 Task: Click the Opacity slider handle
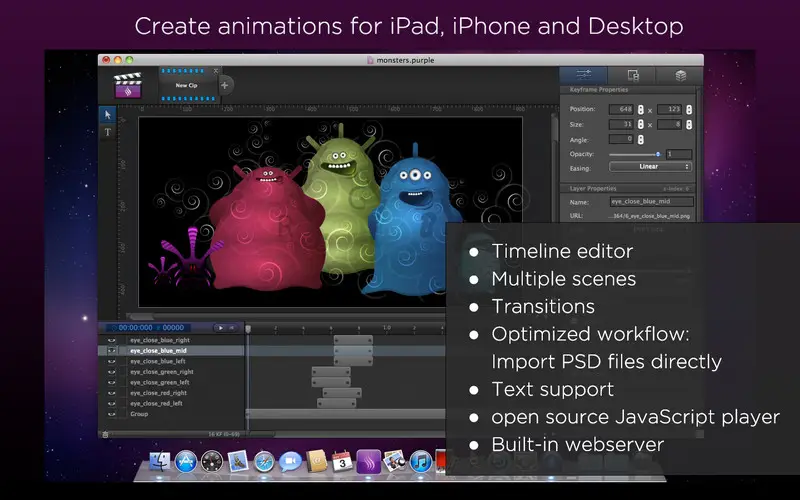(658, 154)
